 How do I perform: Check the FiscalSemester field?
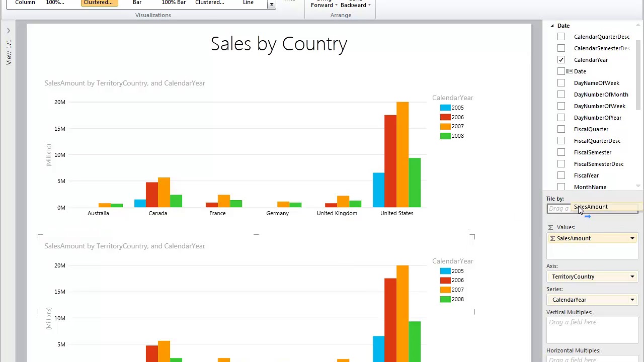tap(561, 152)
